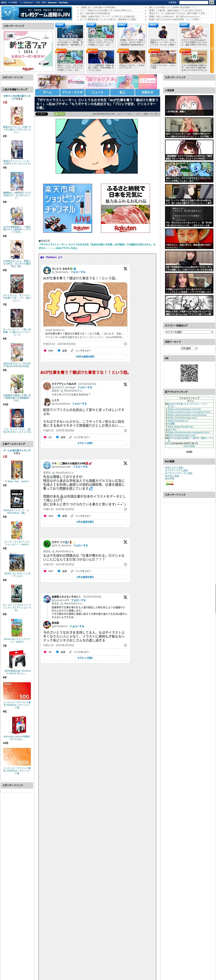Open the 炎上 navigation tab
The width and height of the screenshot is (216, 980).
[x=122, y=92]
